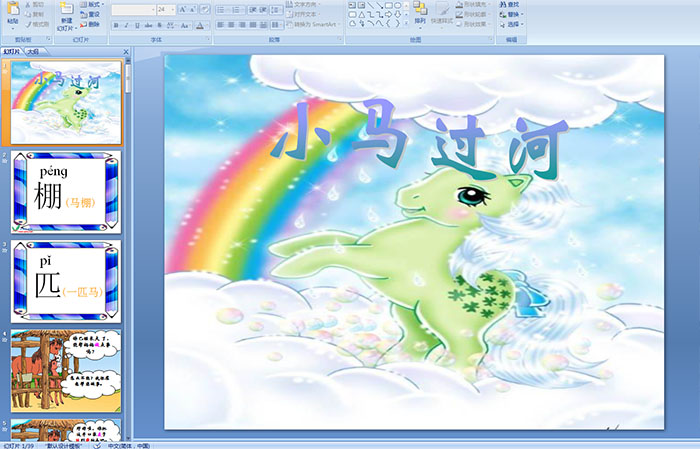This screenshot has height=449, width=700.
Task: Select the left brace shape
Action: coord(388,24)
